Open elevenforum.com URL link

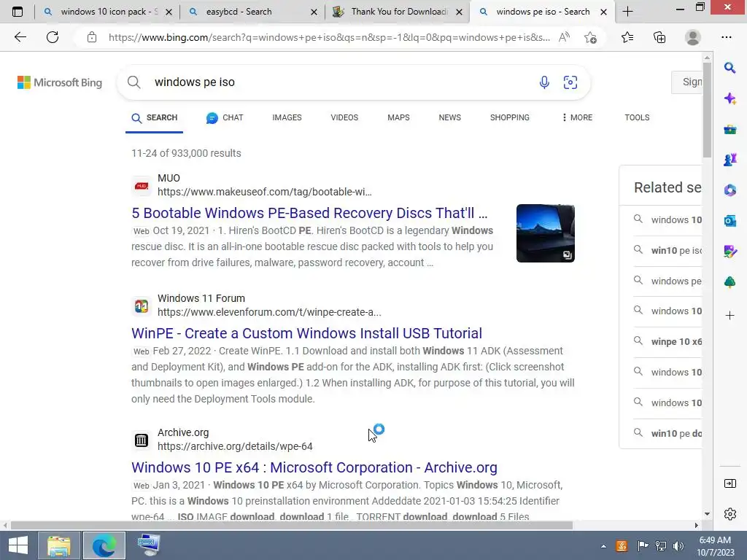pyautogui.click(x=269, y=312)
